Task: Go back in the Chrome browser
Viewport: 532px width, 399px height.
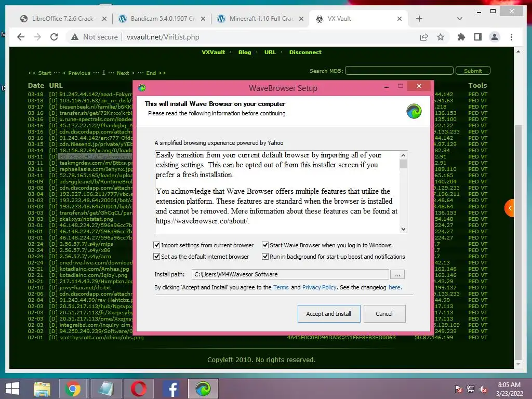Action: pyautogui.click(x=21, y=37)
